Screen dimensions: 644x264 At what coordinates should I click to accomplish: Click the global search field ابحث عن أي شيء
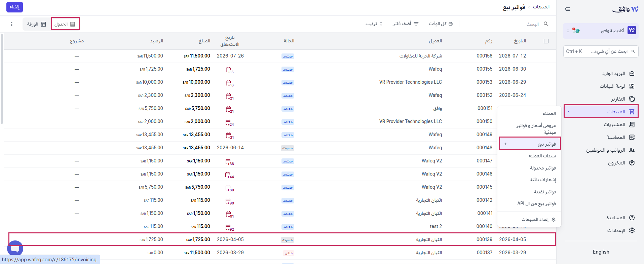[601, 51]
